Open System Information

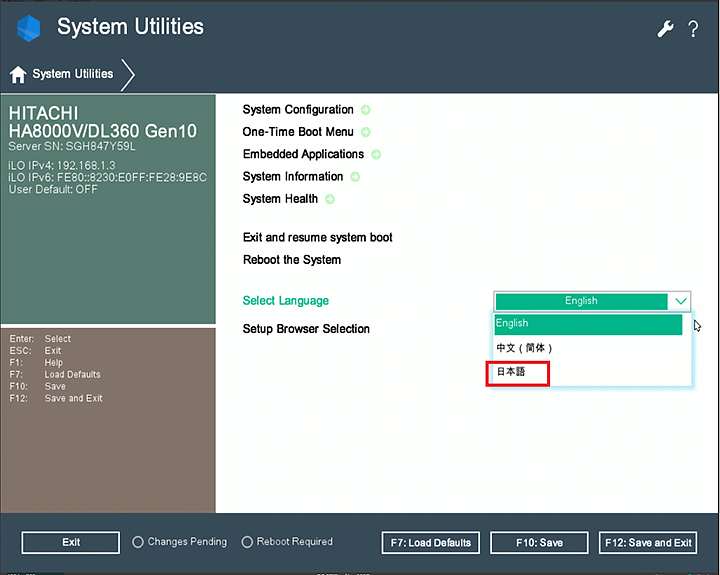pos(293,177)
